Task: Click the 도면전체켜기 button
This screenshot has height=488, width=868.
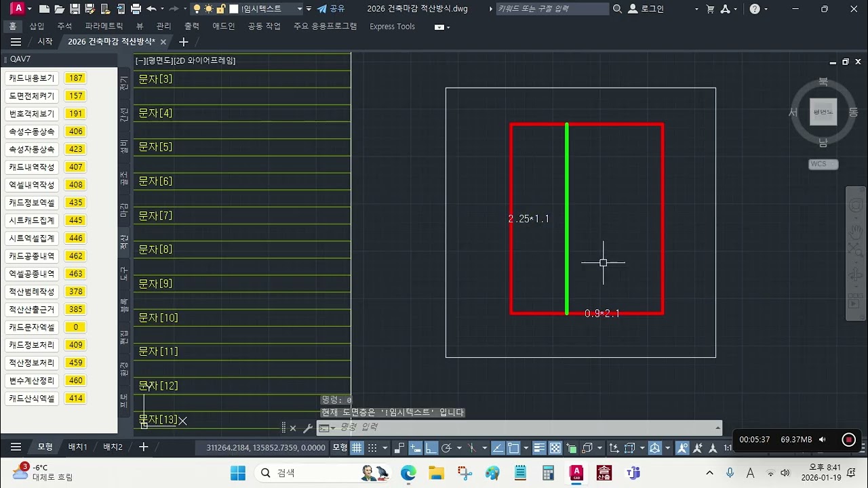Action: pyautogui.click(x=32, y=96)
